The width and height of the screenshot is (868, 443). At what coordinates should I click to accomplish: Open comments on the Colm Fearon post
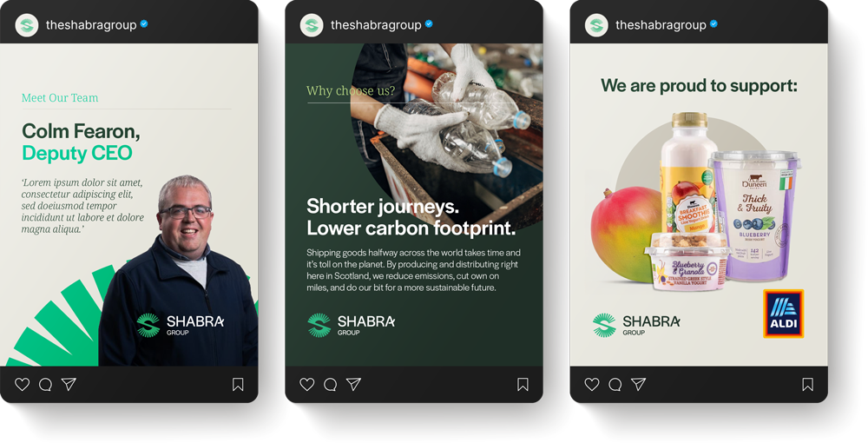coord(45,384)
